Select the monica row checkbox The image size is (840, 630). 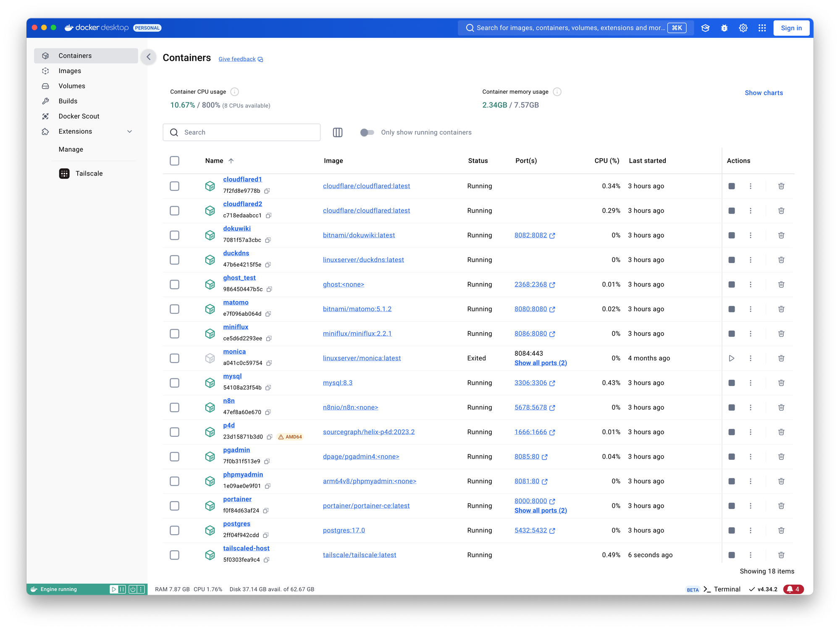click(x=175, y=358)
